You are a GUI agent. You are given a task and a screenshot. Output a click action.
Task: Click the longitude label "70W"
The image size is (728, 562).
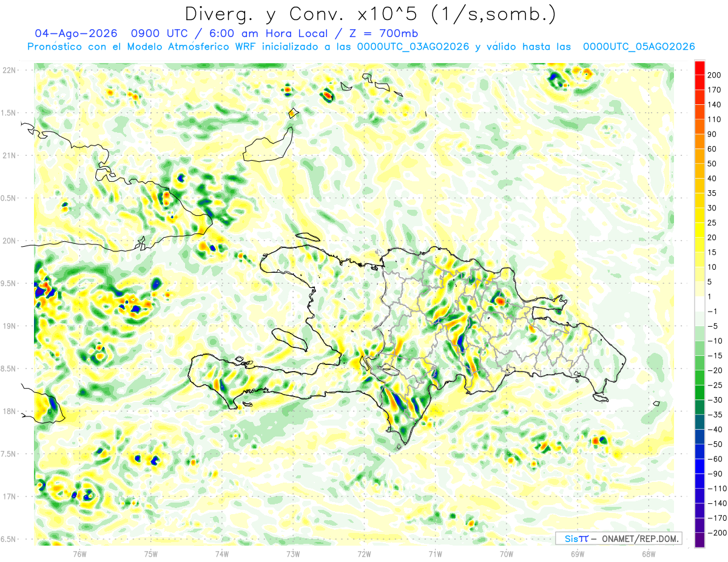[x=507, y=554]
